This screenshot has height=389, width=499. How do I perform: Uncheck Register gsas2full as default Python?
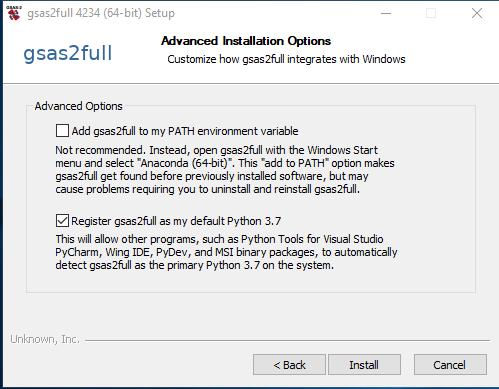pos(62,221)
